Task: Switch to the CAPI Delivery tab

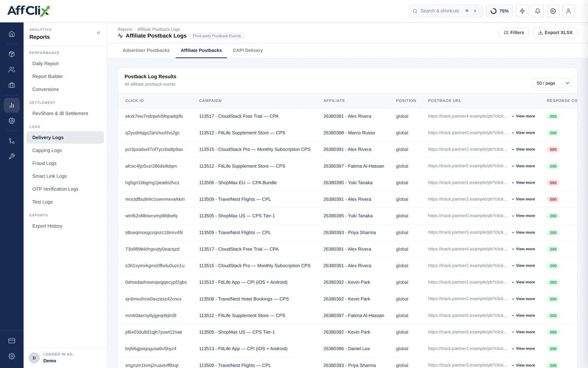Action: (x=248, y=50)
